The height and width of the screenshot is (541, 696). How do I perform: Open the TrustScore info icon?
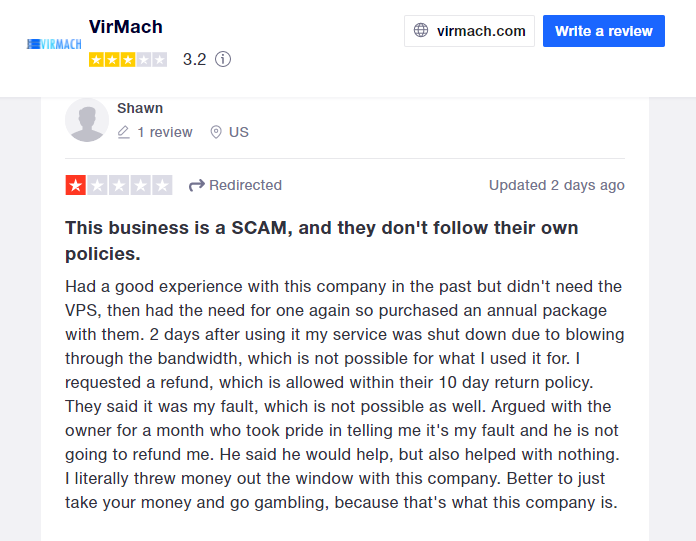point(223,59)
